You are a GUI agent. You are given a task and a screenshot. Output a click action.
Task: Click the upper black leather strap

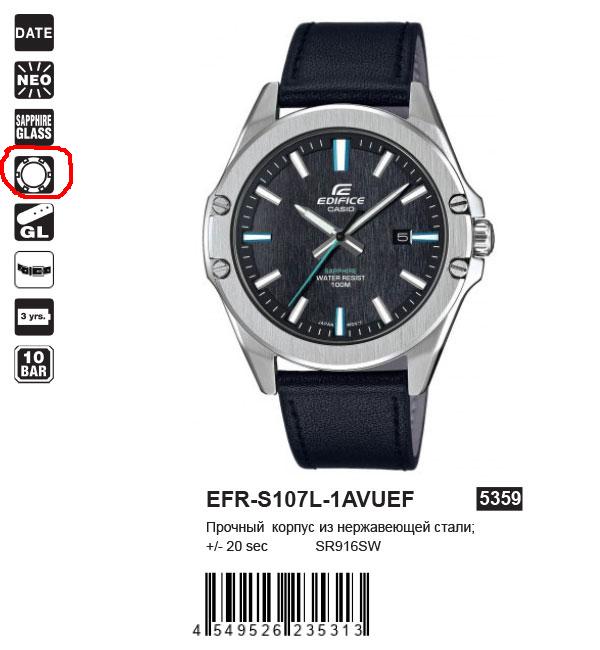pyautogui.click(x=348, y=64)
